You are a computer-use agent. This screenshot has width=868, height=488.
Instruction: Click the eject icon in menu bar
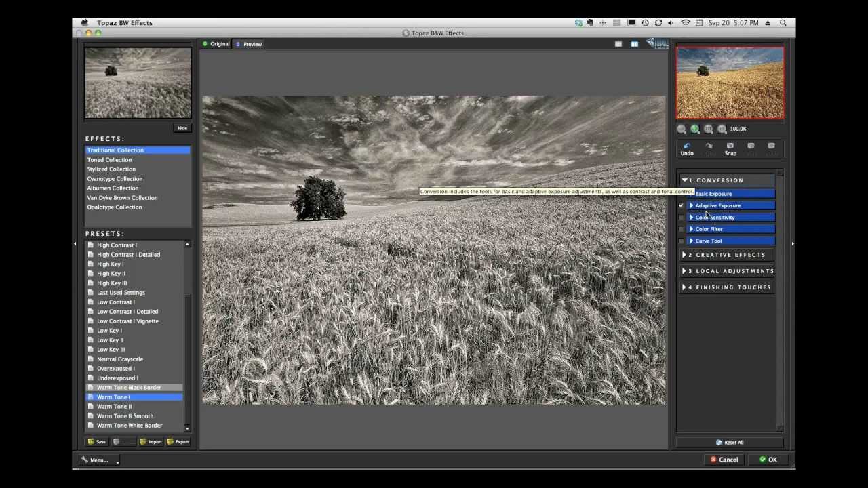768,23
